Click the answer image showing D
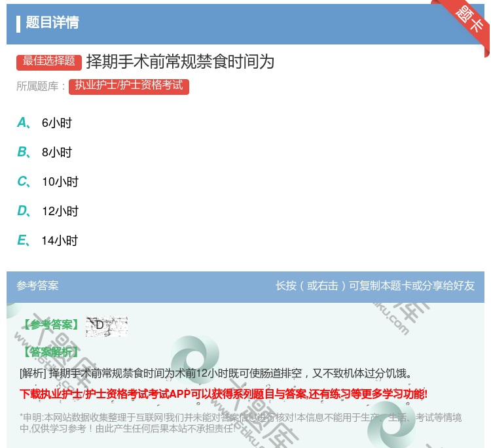 [x=107, y=326]
